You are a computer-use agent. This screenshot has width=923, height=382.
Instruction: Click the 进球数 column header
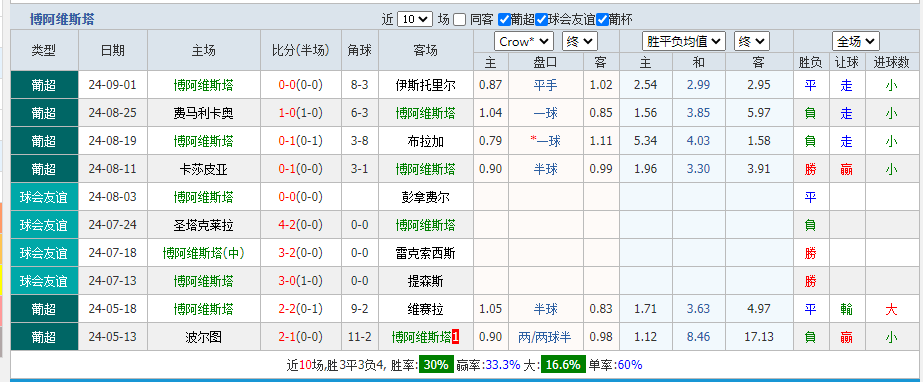[x=891, y=62]
